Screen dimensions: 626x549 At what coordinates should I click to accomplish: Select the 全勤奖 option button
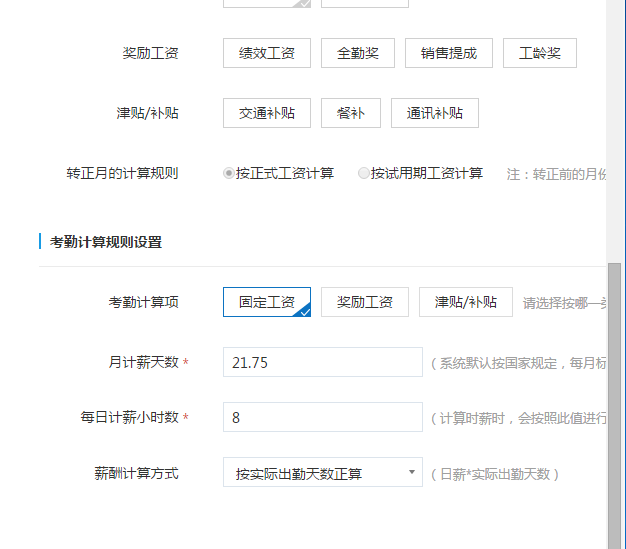tap(358, 53)
